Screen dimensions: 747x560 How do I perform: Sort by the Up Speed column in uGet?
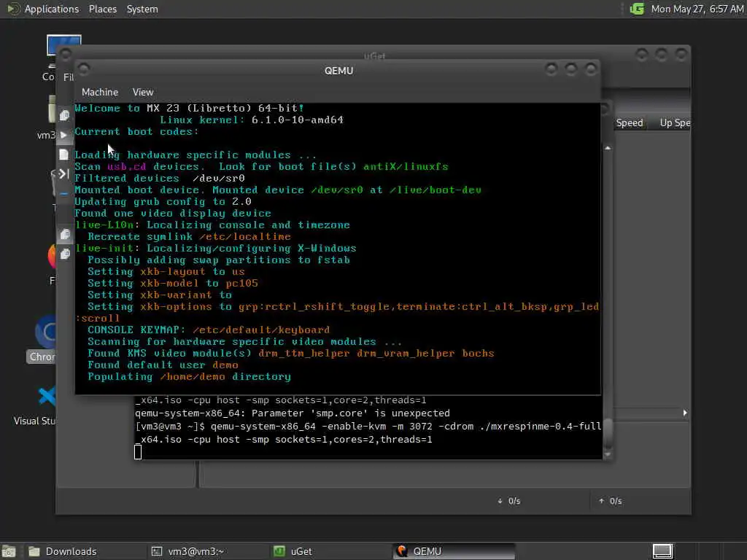click(675, 122)
